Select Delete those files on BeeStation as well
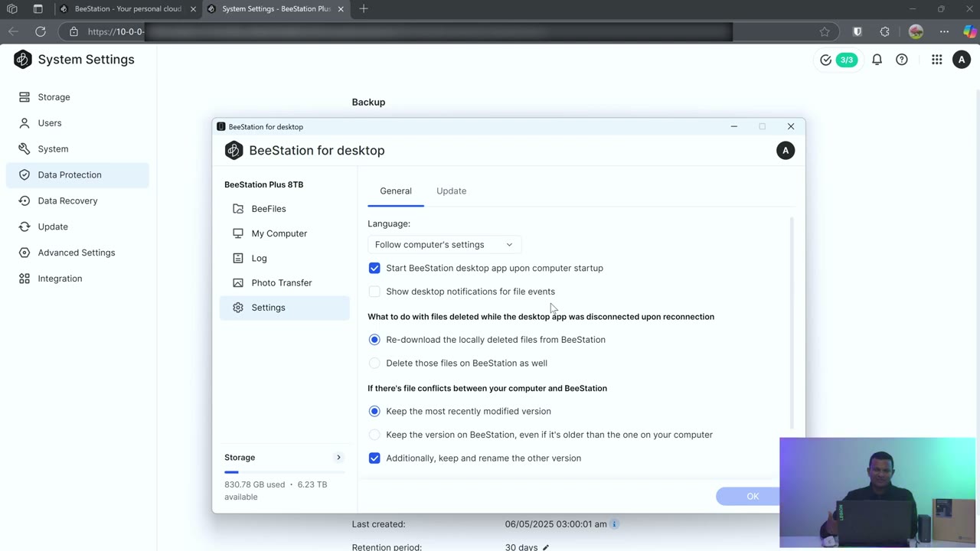This screenshot has width=980, height=551. coord(374,363)
